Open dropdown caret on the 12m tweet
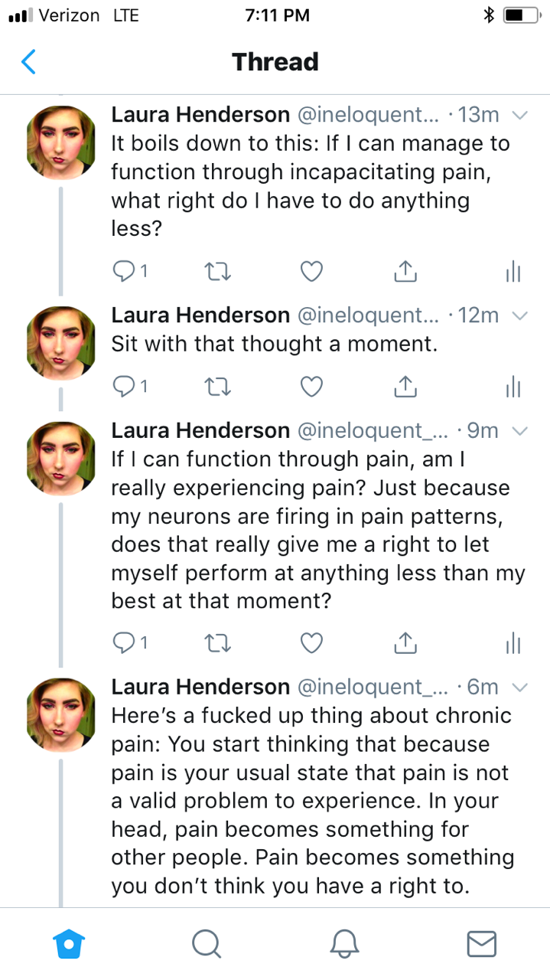550x980 pixels. click(519, 316)
